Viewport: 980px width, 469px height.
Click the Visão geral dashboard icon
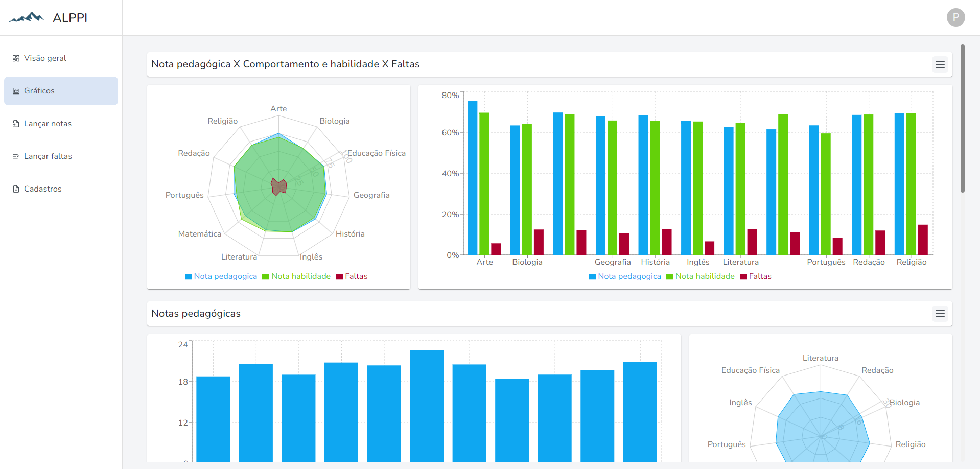point(16,58)
